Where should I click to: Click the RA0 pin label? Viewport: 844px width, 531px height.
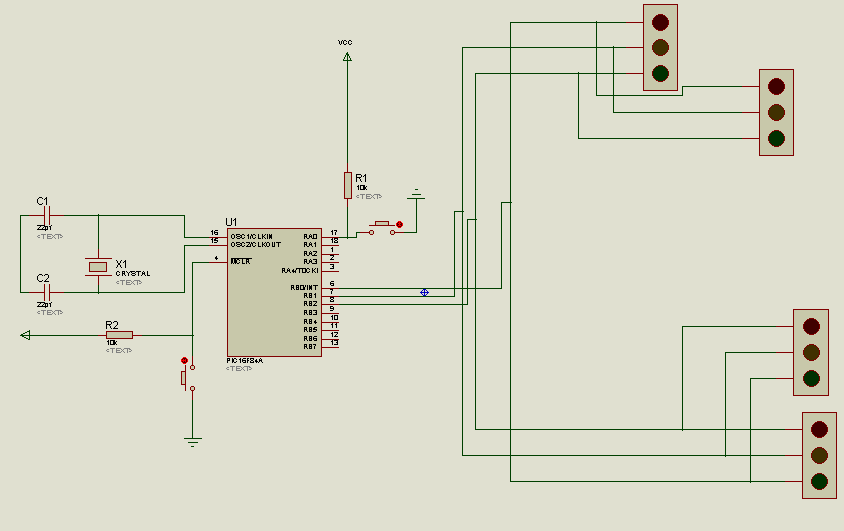311,236
